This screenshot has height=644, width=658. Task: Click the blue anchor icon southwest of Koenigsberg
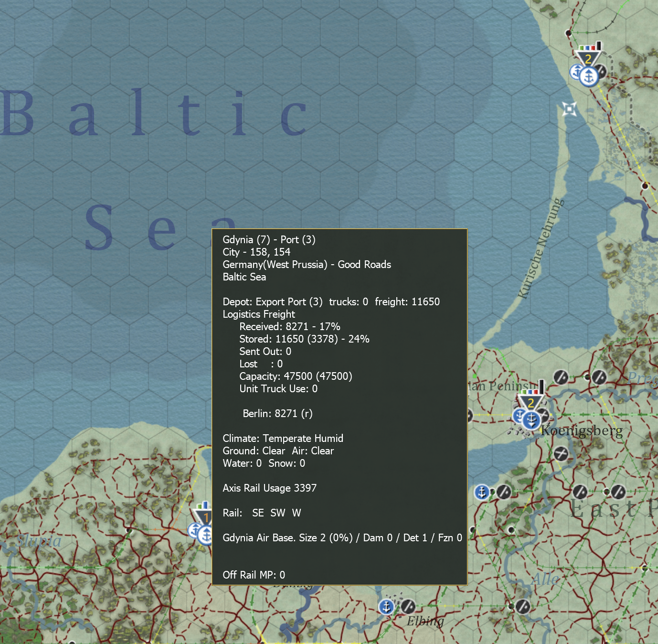coord(482,492)
